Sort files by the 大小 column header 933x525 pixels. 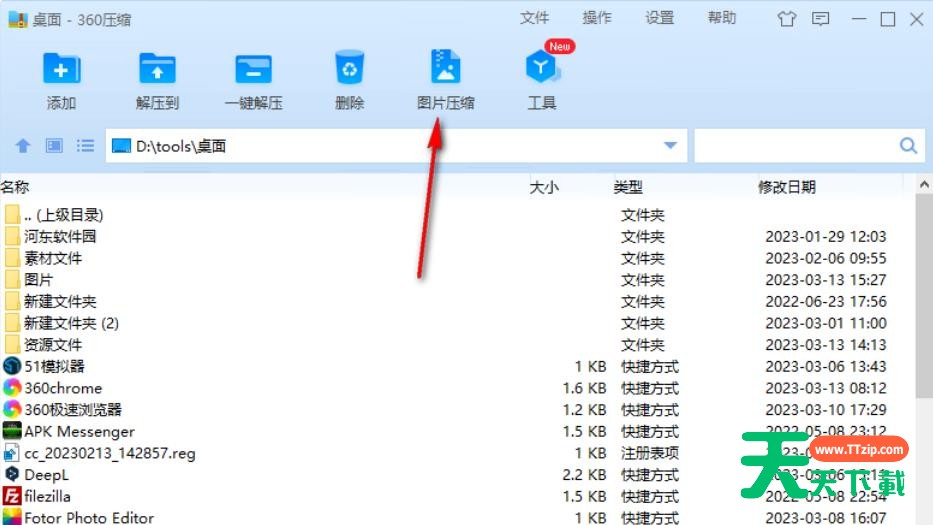pos(544,187)
